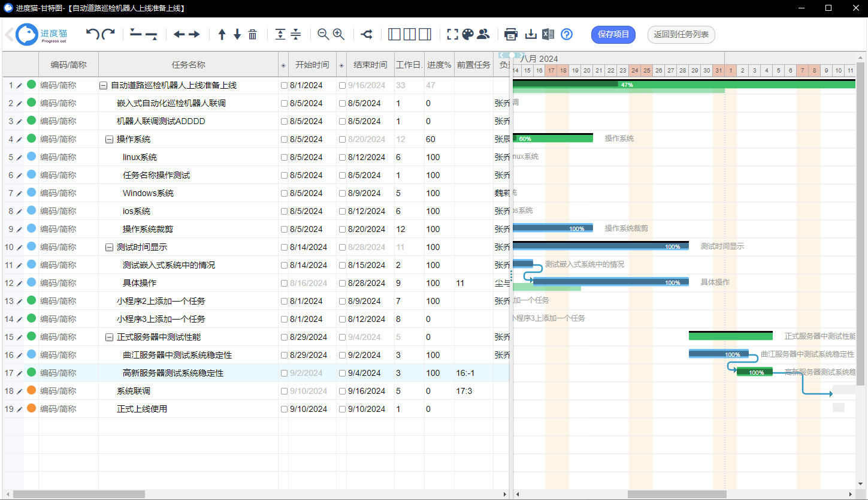This screenshot has height=500, width=868.
Task: Toggle start checkbox for row 1
Action: point(284,85)
